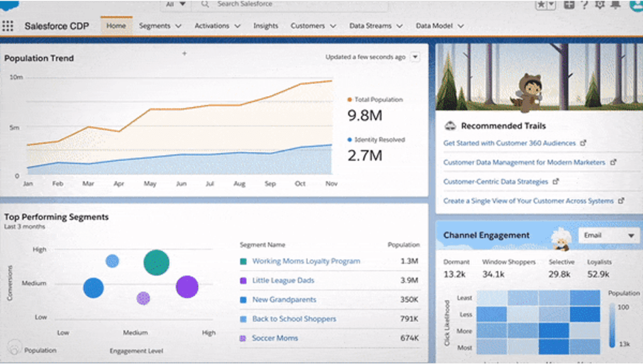Select the Home tab
The width and height of the screenshot is (643, 364).
click(116, 26)
